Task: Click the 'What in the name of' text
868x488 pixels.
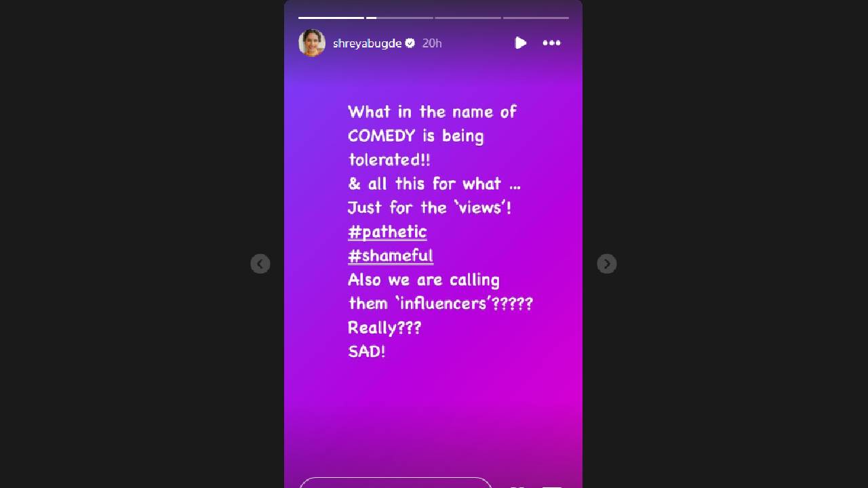Action: pos(432,112)
